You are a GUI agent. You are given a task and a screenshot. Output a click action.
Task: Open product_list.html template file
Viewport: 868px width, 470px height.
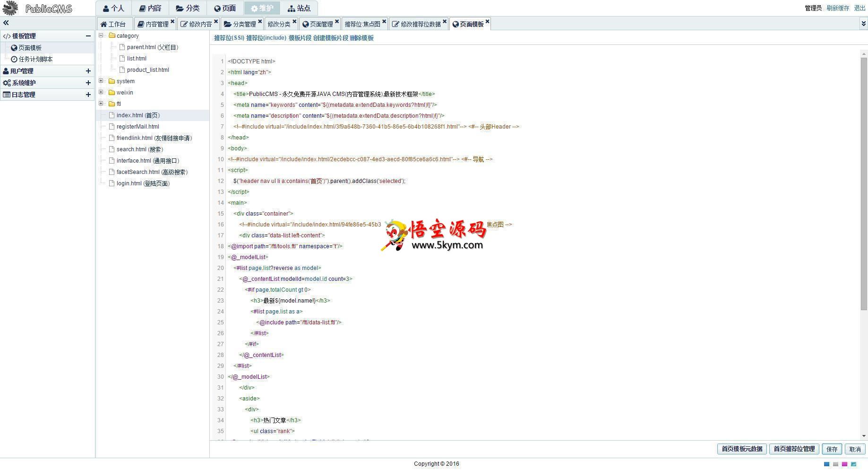(148, 70)
